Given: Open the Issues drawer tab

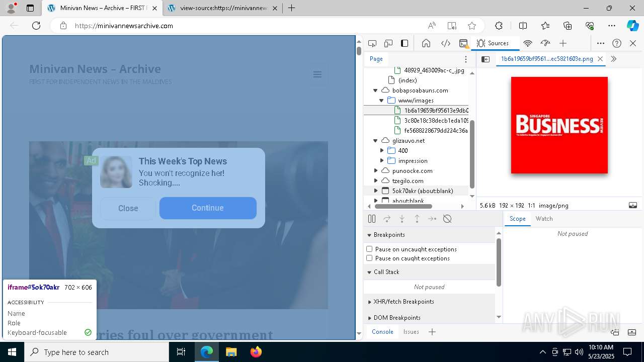Looking at the screenshot, I should click(x=411, y=332).
